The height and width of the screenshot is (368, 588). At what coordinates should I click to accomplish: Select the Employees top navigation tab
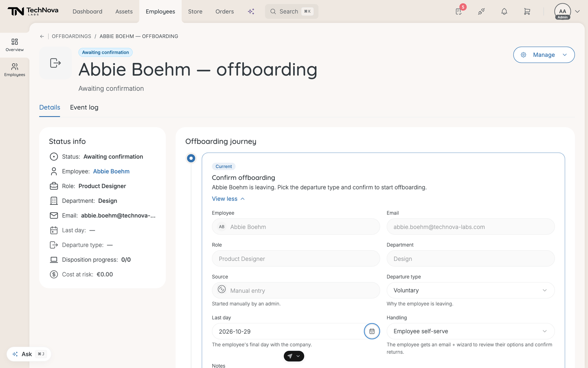pyautogui.click(x=160, y=11)
